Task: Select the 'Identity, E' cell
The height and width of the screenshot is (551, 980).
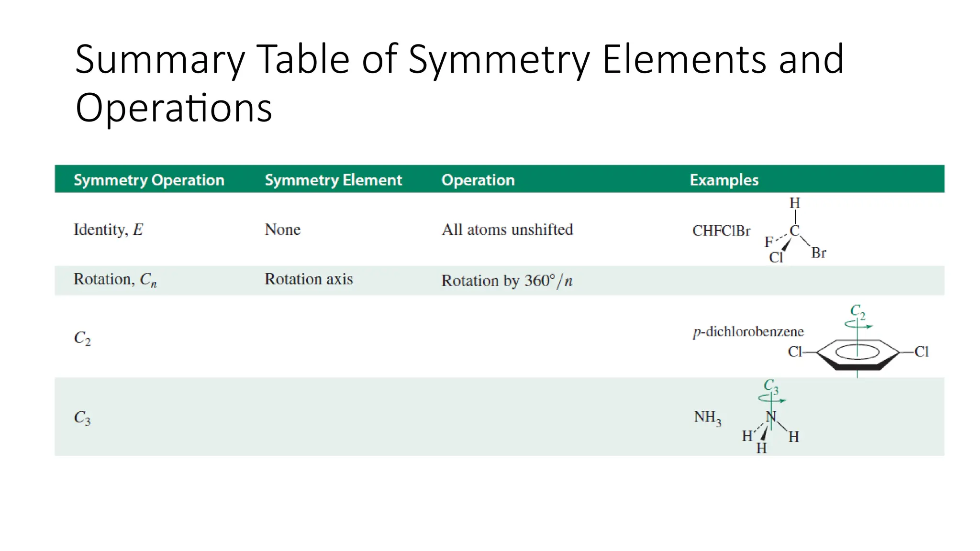Action: 108,230
